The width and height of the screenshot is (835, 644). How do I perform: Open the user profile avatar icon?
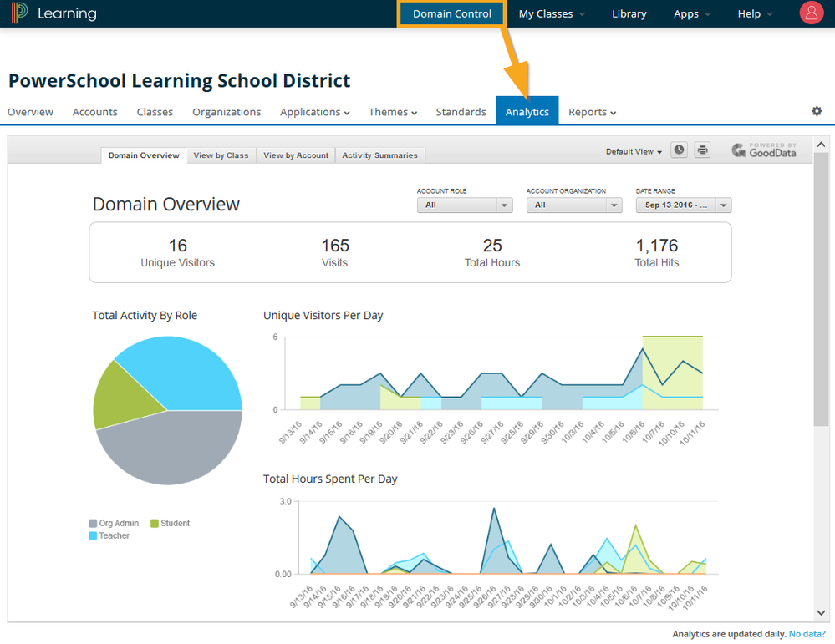click(811, 13)
